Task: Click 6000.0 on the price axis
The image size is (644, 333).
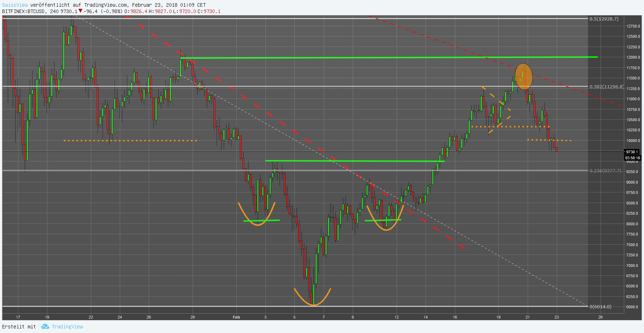Action: pyautogui.click(x=632, y=307)
